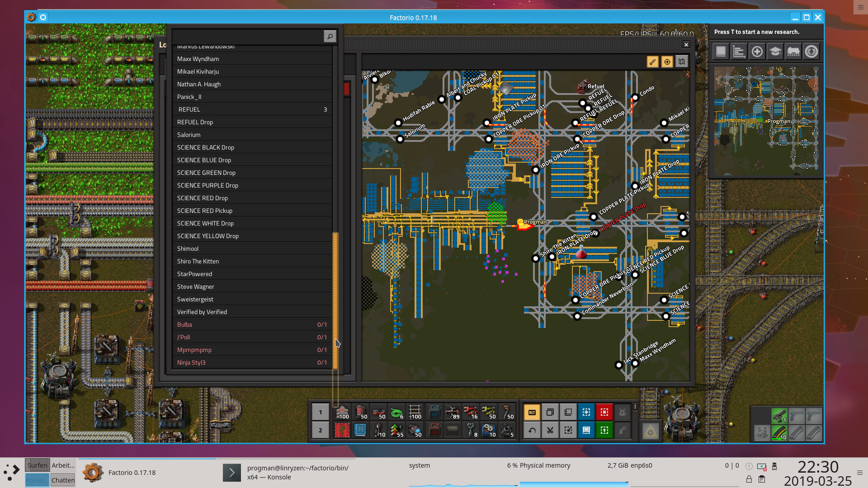Select the pistol weapon slot with count 1
The height and width of the screenshot is (488, 868).
(779, 416)
